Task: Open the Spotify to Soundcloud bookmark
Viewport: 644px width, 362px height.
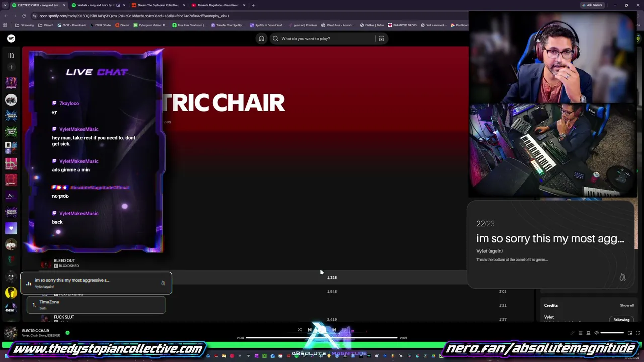Action: 266,25
